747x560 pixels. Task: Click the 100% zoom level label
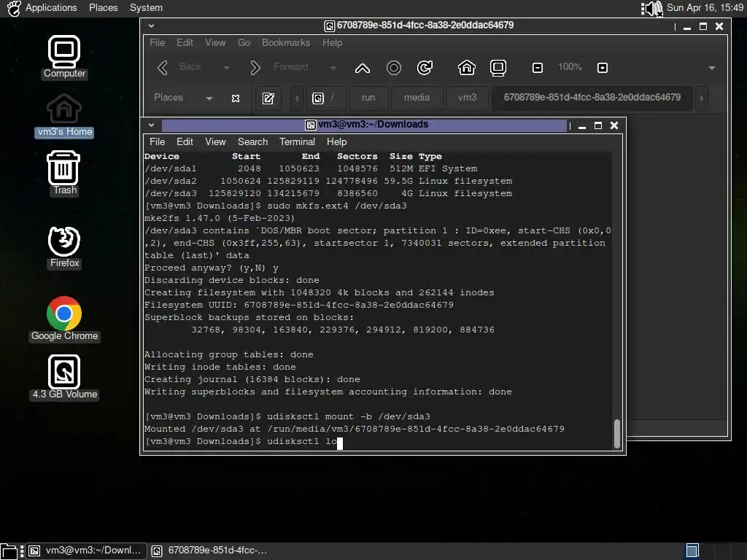pos(570,67)
